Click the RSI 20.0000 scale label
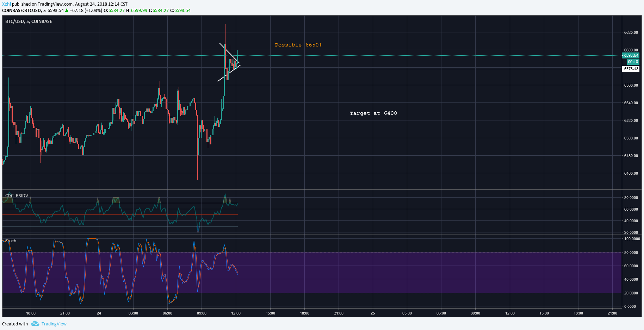Screen dimensions: 644x330 click(631, 232)
